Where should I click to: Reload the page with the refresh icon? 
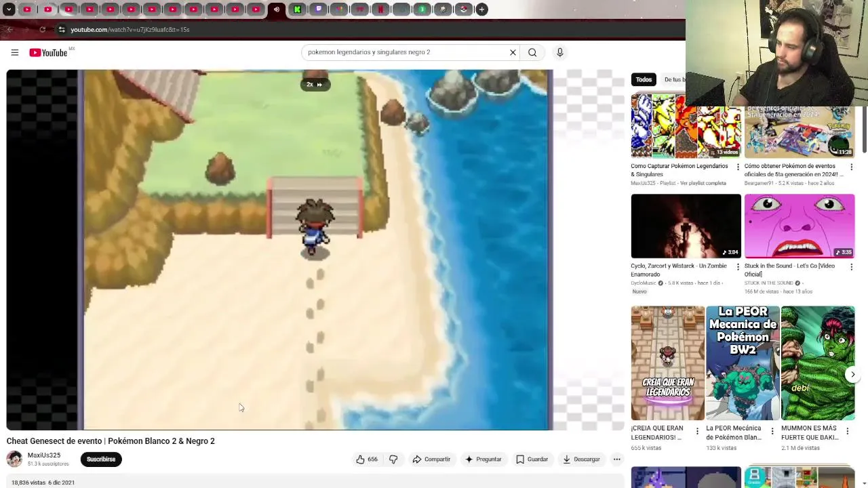tap(42, 29)
